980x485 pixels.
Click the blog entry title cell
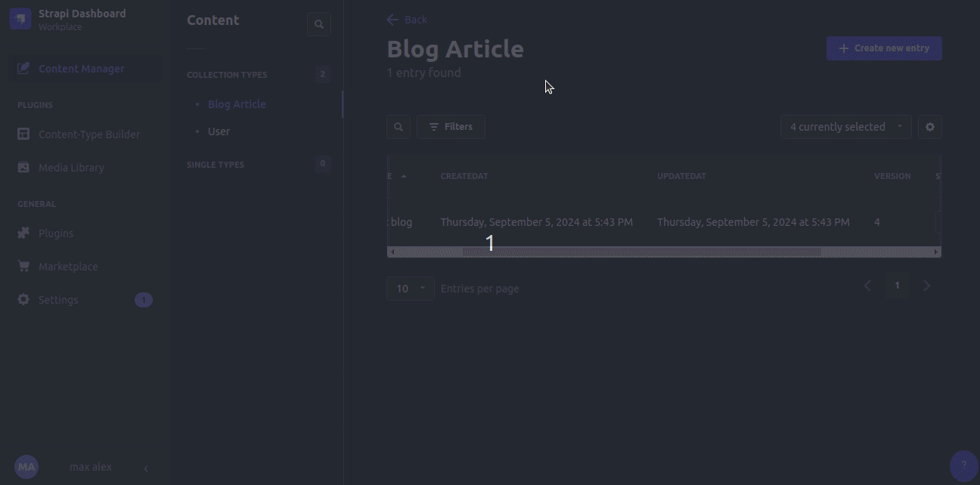click(401, 222)
